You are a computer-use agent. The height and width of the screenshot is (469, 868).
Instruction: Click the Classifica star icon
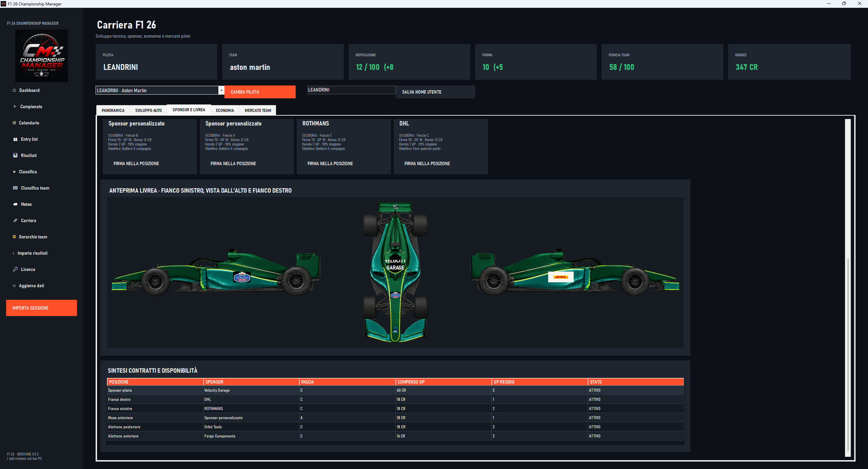point(14,172)
